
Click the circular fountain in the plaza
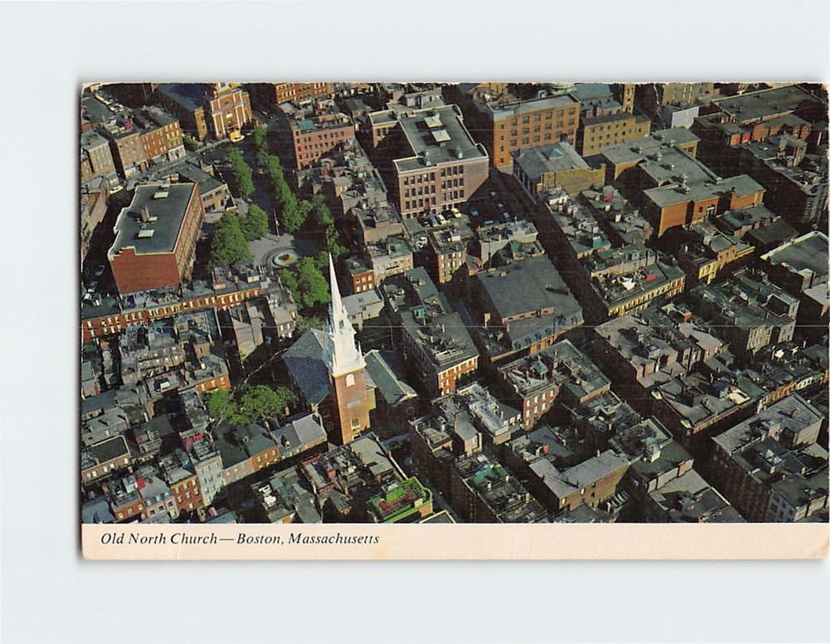point(284,258)
